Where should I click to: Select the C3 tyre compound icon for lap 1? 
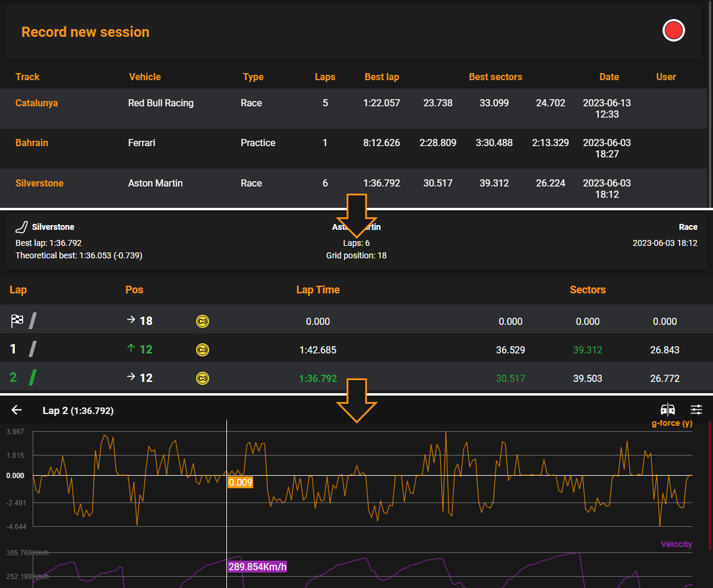(x=202, y=350)
